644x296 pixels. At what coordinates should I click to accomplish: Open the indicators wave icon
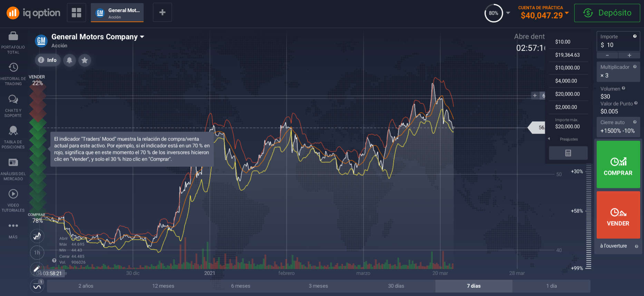point(37,286)
